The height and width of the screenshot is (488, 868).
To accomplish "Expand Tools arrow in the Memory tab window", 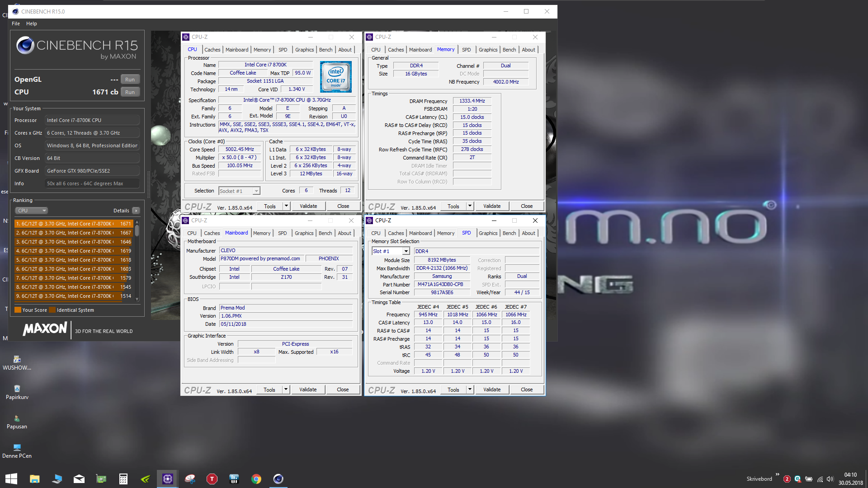I will click(469, 206).
